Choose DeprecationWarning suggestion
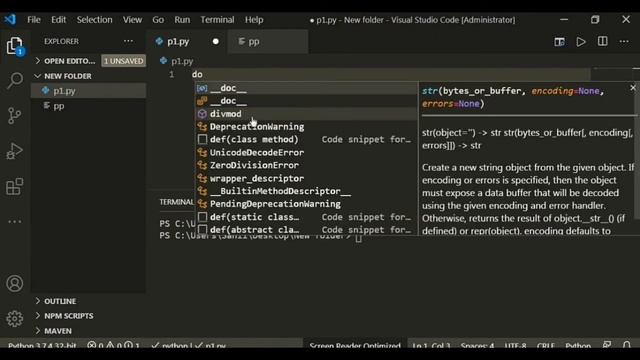This screenshot has height=360, width=640. (306, 127)
